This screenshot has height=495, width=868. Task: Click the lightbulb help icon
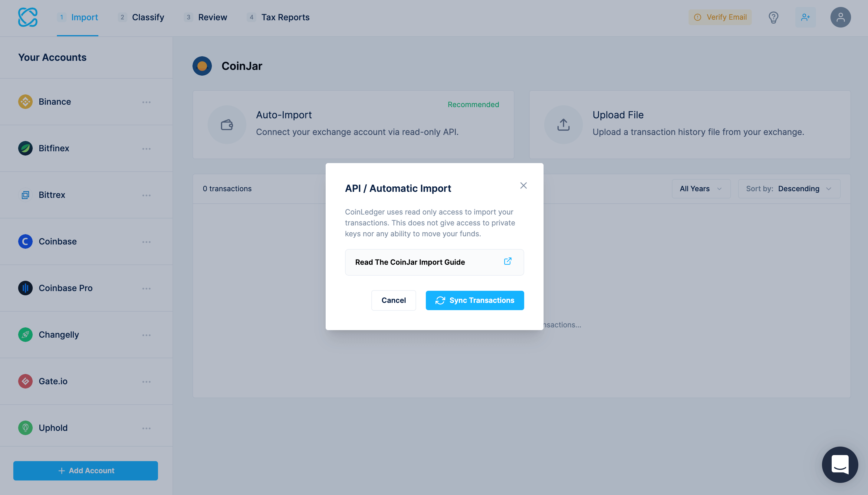pos(773,17)
